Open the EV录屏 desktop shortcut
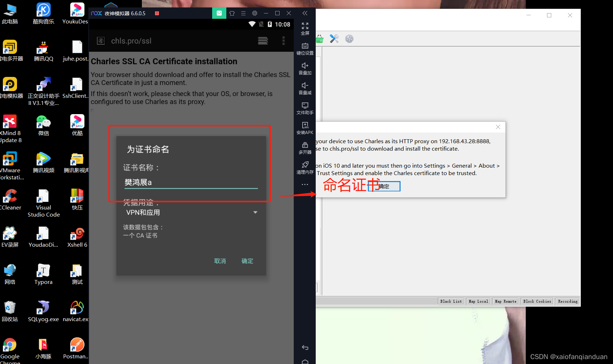The width and height of the screenshot is (613, 364). pyautogui.click(x=10, y=237)
